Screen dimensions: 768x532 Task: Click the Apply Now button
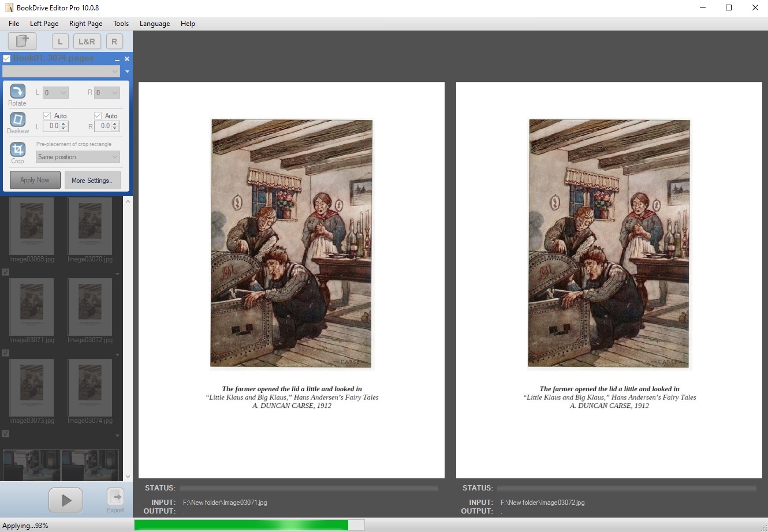35,180
